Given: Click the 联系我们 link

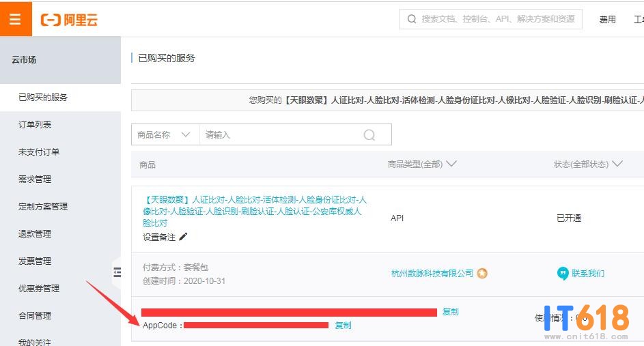Looking at the screenshot, I should pos(588,274).
